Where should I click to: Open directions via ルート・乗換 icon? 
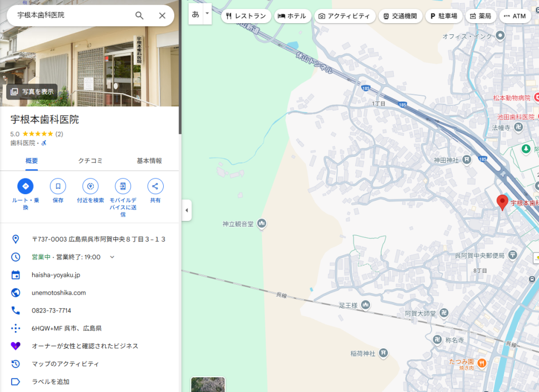point(25,186)
